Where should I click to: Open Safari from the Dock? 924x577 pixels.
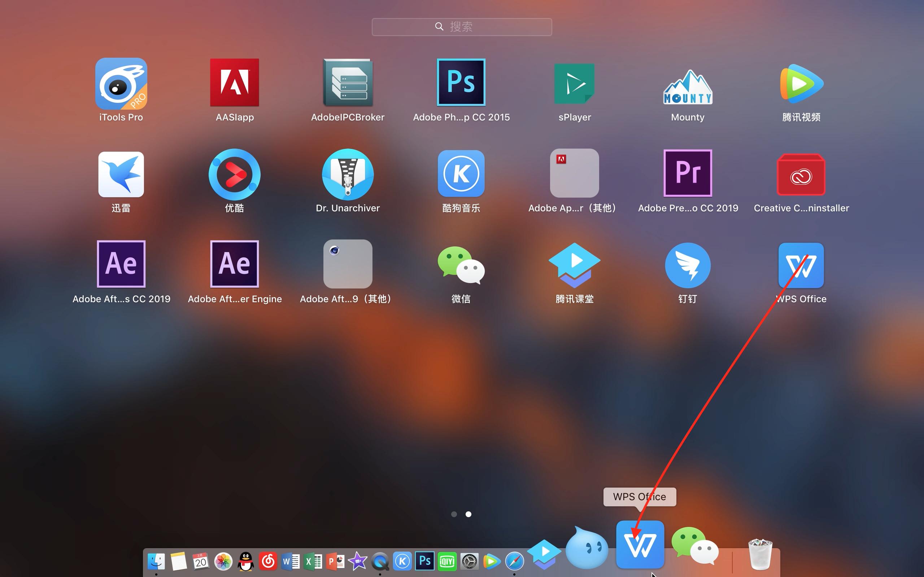point(515,561)
